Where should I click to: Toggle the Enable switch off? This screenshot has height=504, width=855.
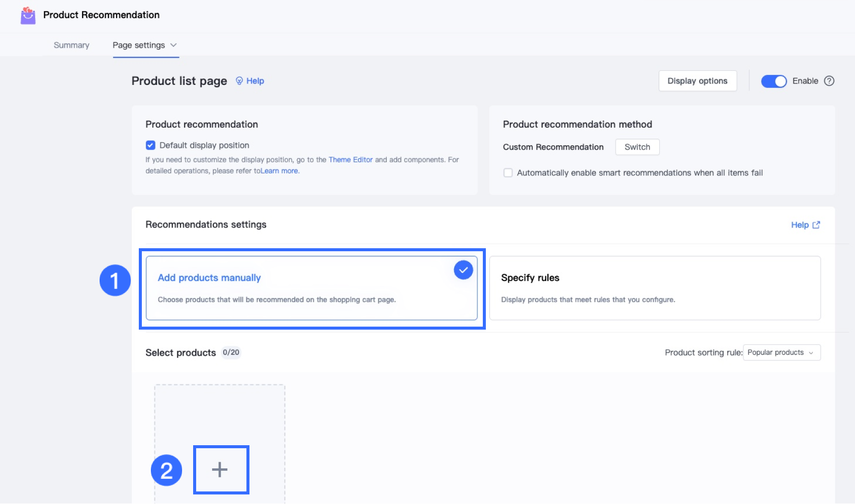(x=774, y=81)
